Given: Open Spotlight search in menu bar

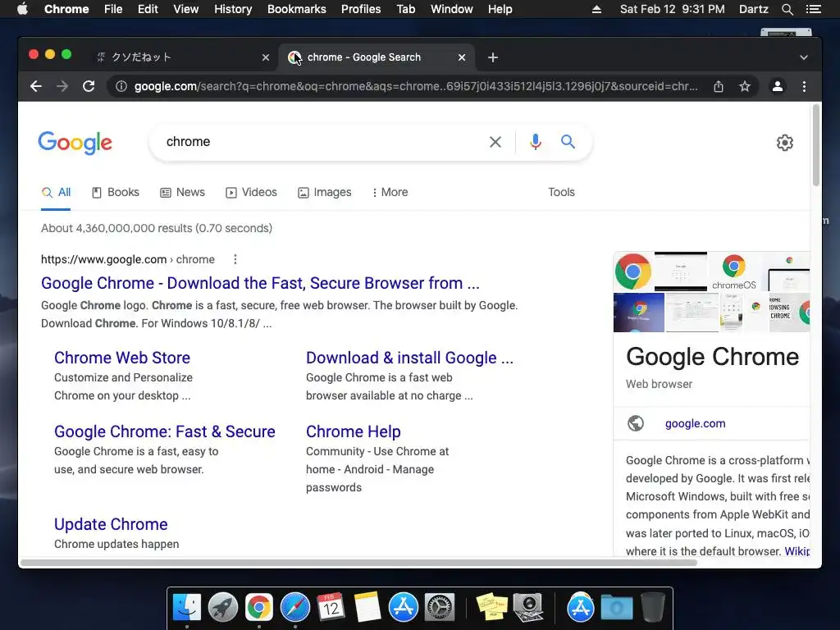Looking at the screenshot, I should coord(787,9).
